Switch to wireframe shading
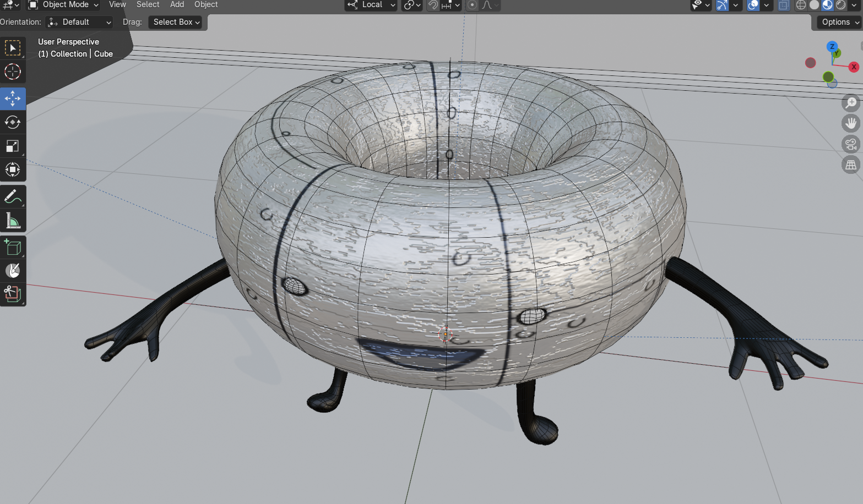 (x=801, y=5)
